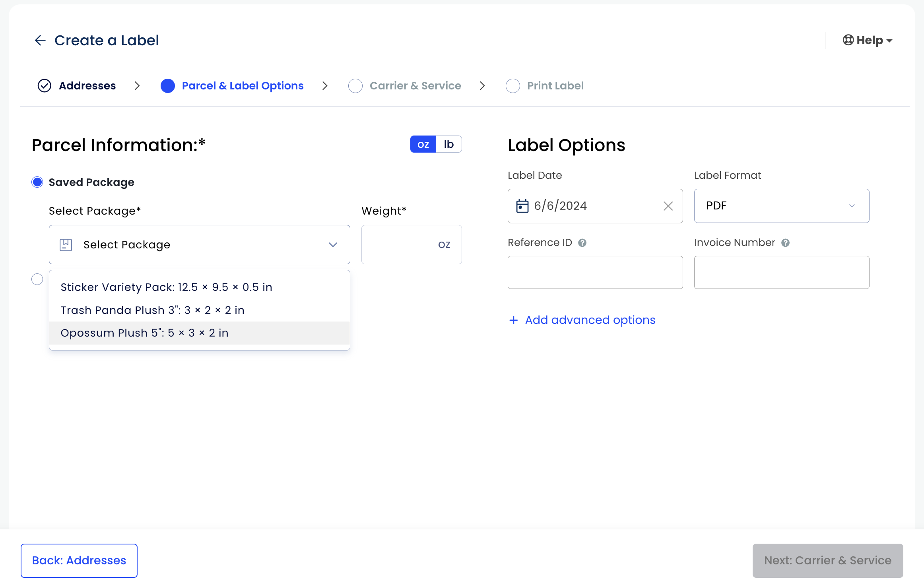Clear the label date with X icon
924x585 pixels.
point(668,206)
